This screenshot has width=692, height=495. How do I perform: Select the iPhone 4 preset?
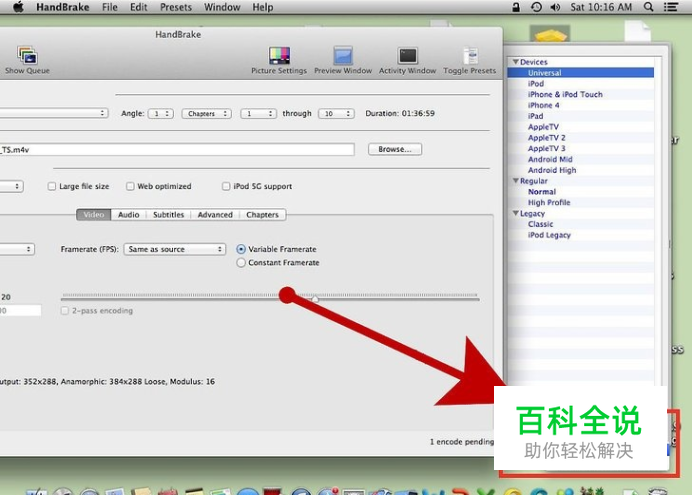point(581,105)
